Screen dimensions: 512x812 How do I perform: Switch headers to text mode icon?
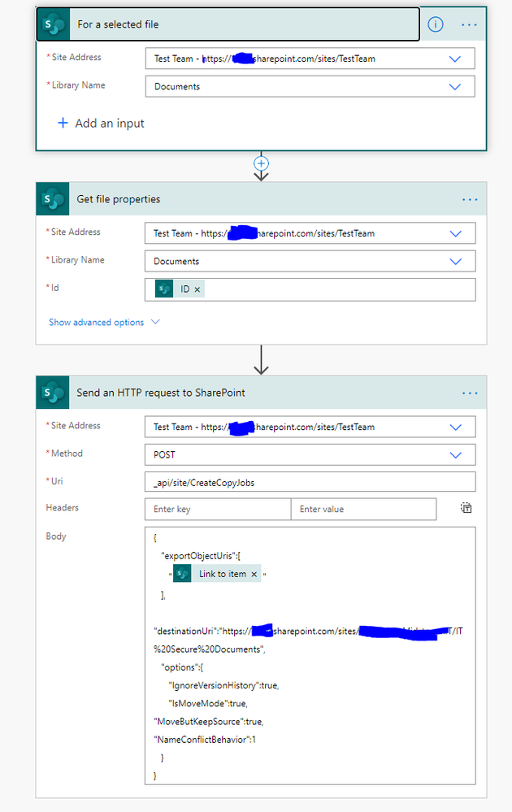(x=466, y=508)
